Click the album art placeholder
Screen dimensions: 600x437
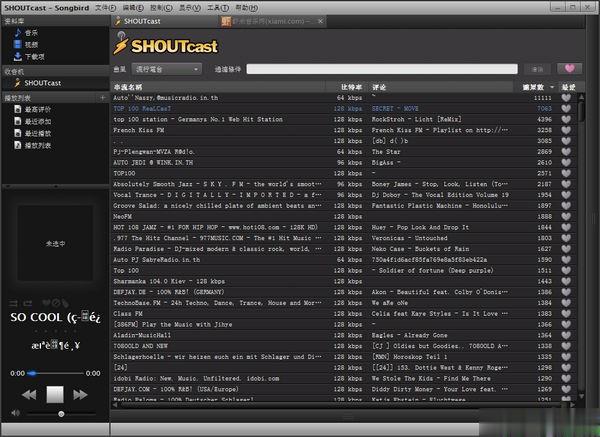55,243
